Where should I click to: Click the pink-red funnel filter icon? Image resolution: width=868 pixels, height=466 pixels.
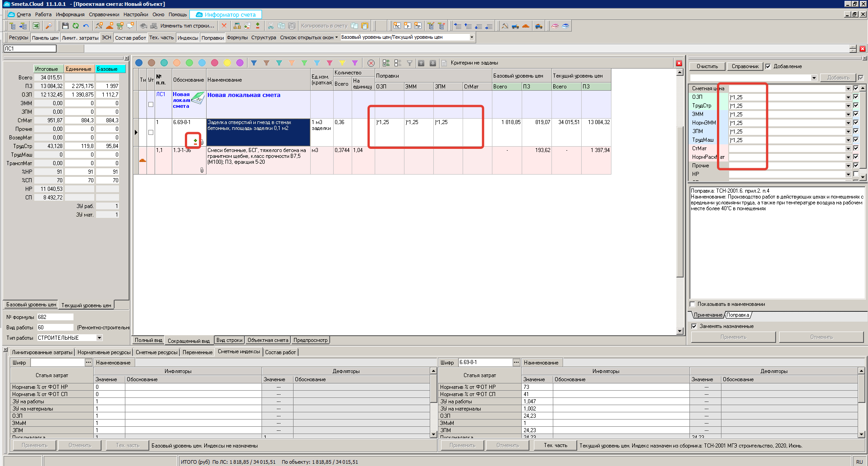pos(330,63)
